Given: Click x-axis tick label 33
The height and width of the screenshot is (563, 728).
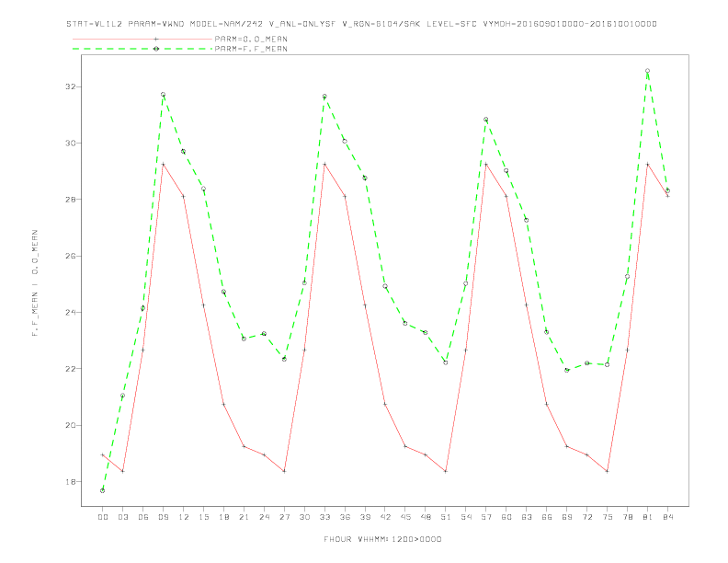Looking at the screenshot, I should point(324,517).
